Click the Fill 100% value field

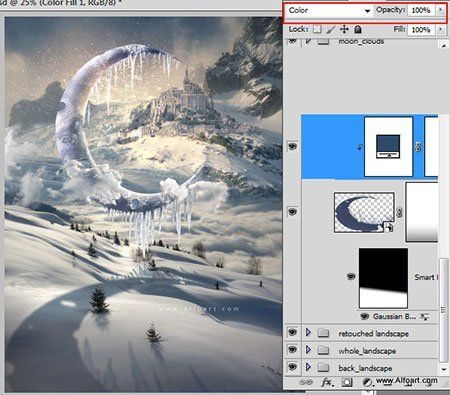pos(421,30)
